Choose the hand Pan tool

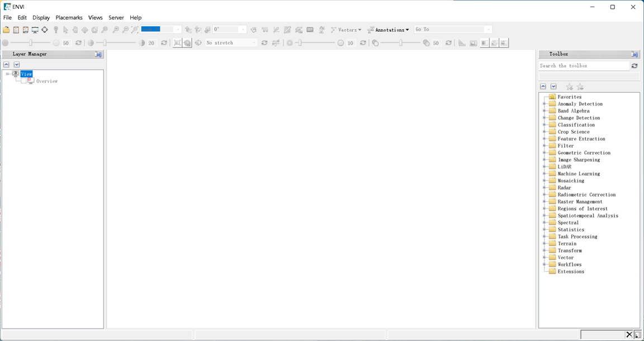pyautogui.click(x=75, y=30)
